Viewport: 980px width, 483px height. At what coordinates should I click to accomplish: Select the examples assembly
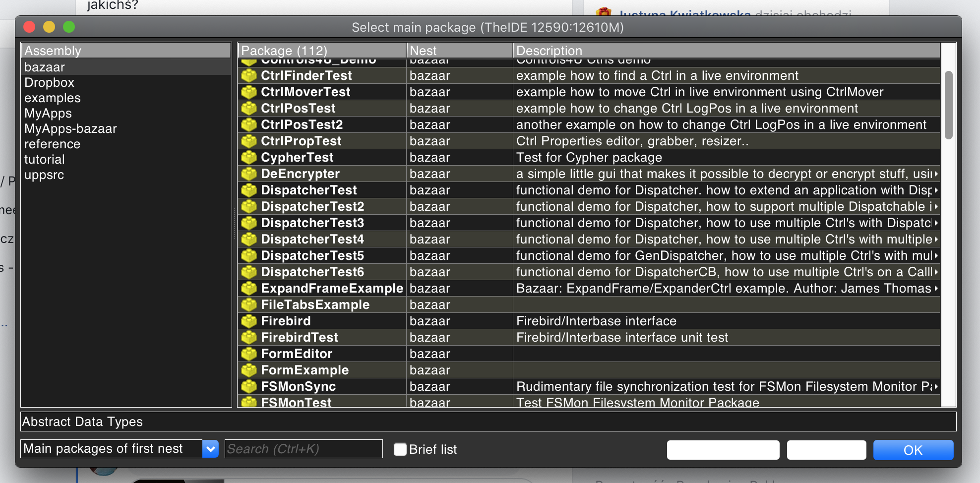53,98
